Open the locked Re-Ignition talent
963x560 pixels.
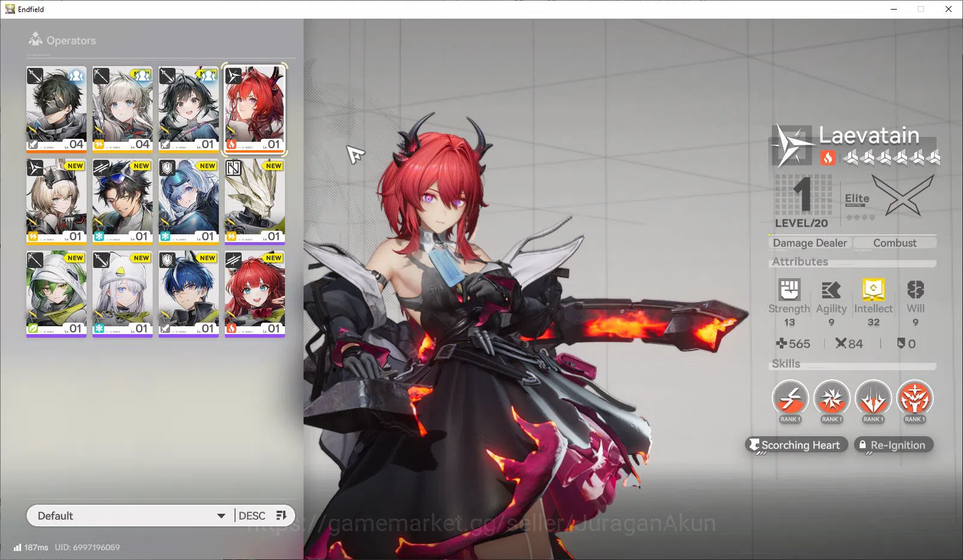894,445
